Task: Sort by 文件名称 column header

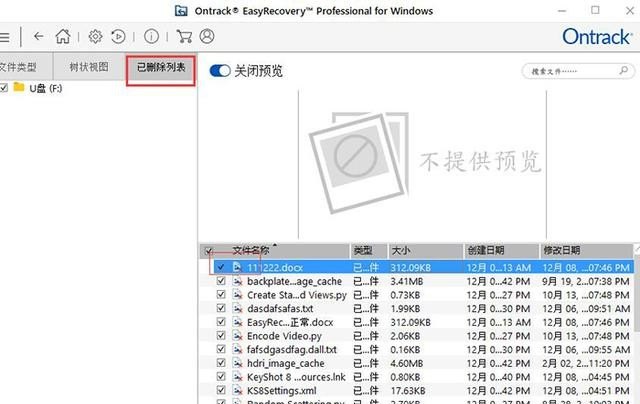Action: (x=250, y=250)
